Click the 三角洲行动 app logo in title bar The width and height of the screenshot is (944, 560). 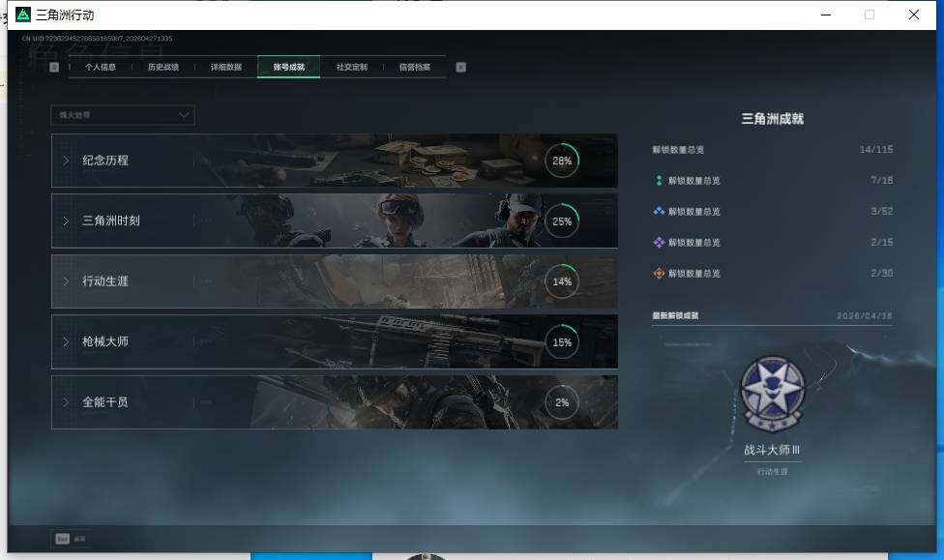(23, 15)
